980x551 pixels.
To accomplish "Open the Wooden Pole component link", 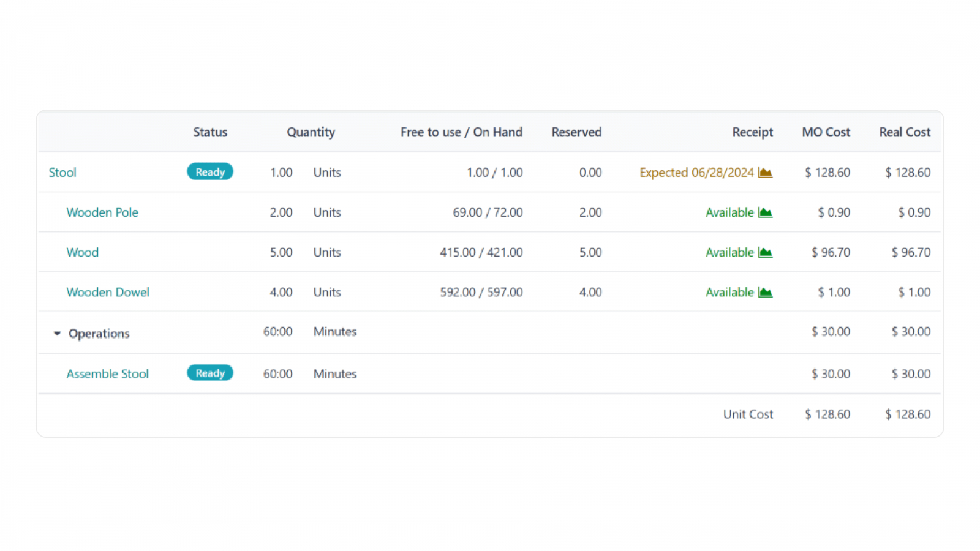I will click(102, 212).
